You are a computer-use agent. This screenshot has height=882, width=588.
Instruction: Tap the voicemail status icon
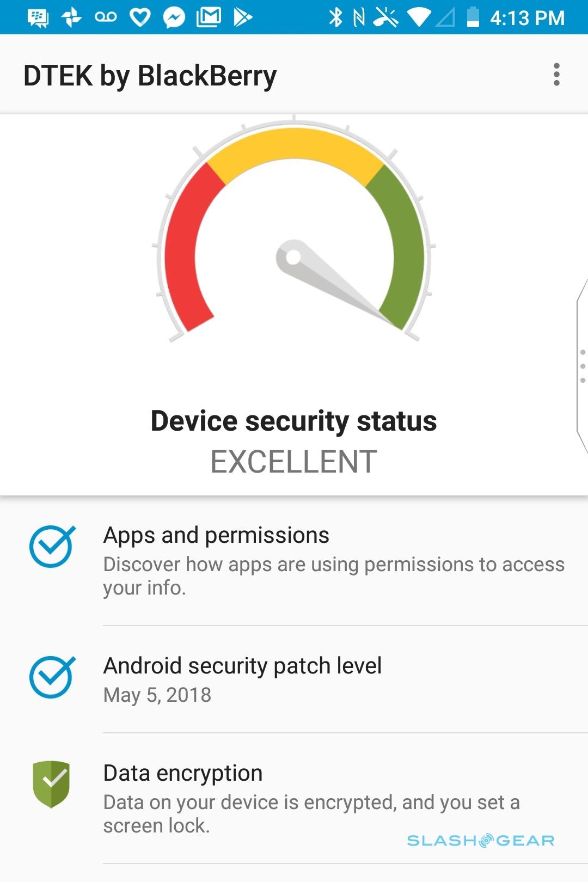click(x=106, y=17)
